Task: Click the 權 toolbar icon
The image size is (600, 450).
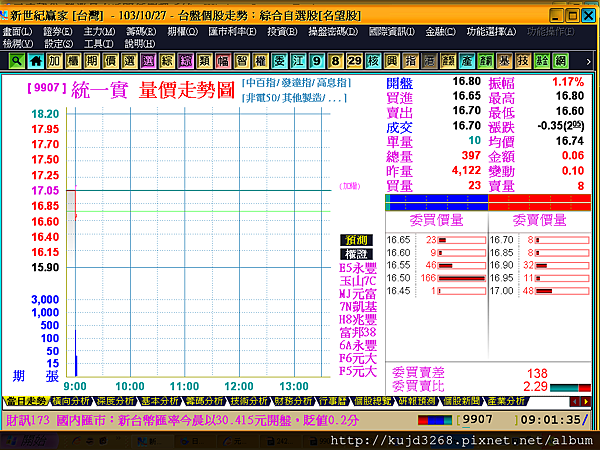Action: [261, 61]
